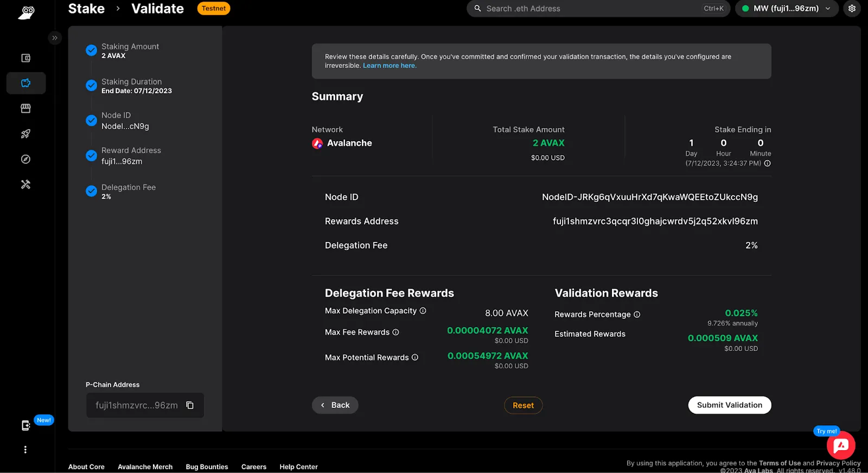Open the Portfolio wallet sidebar icon
This screenshot has width=868, height=473.
(25, 58)
